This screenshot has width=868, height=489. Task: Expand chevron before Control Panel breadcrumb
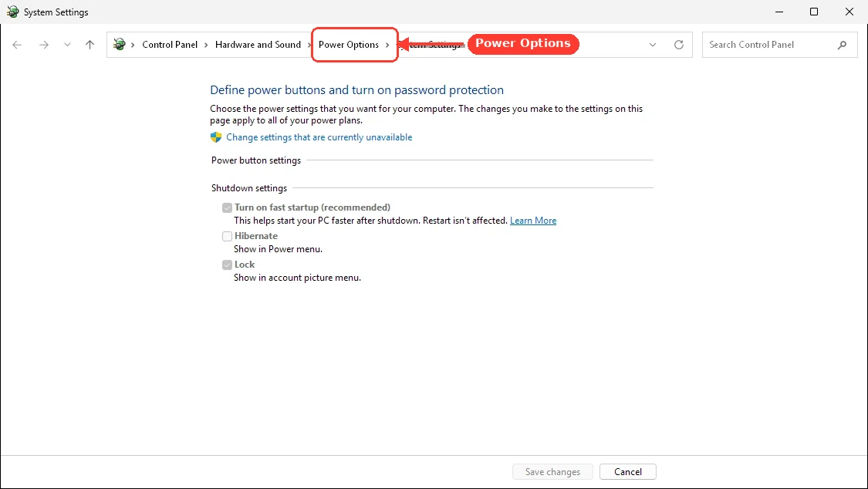133,45
